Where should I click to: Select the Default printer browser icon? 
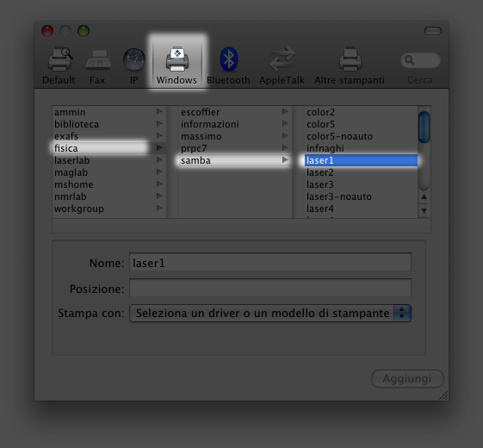click(60, 59)
